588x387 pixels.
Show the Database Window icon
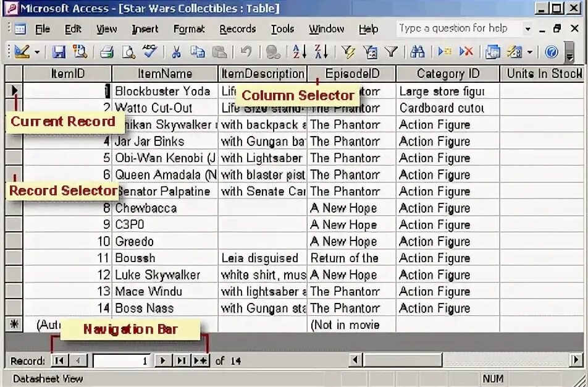click(x=492, y=52)
